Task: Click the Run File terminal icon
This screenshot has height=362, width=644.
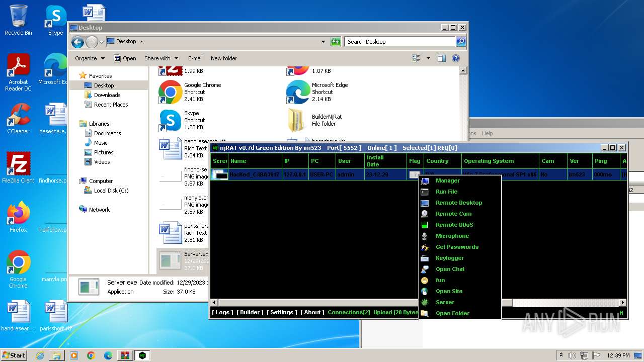Action: coord(425,192)
